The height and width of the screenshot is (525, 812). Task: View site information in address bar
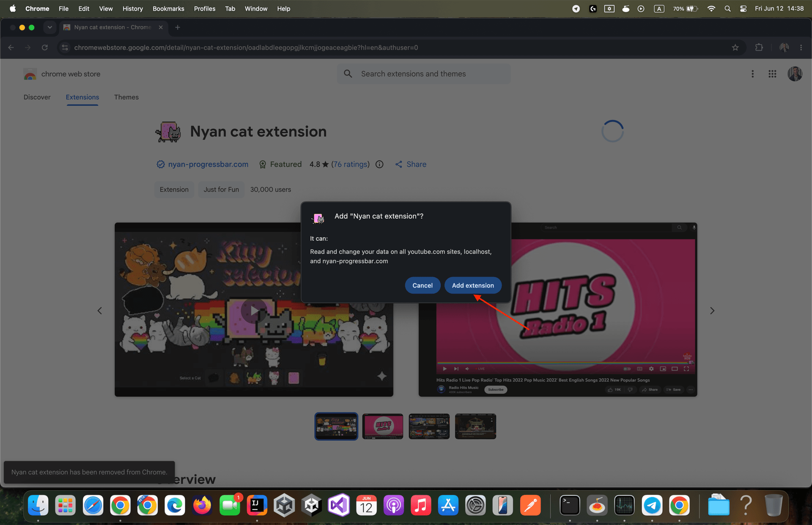[x=65, y=47]
